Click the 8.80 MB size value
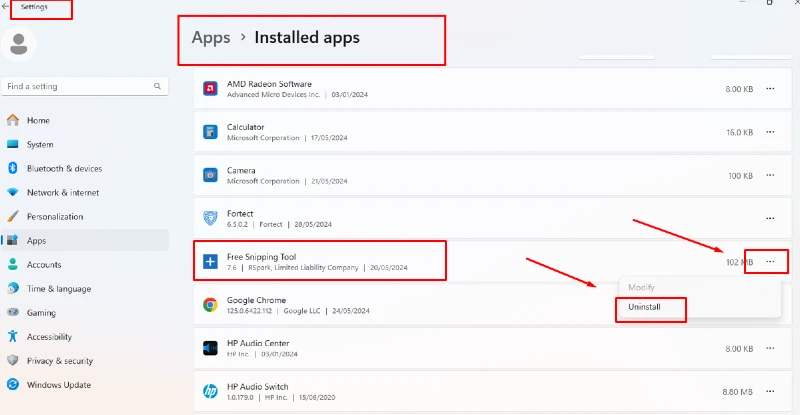This screenshot has height=415, width=800. click(737, 392)
